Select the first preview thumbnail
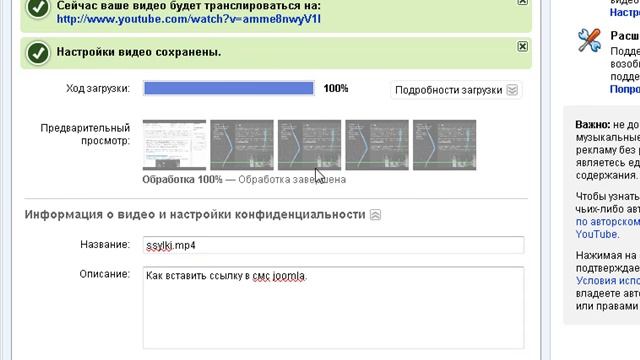 tap(174, 145)
